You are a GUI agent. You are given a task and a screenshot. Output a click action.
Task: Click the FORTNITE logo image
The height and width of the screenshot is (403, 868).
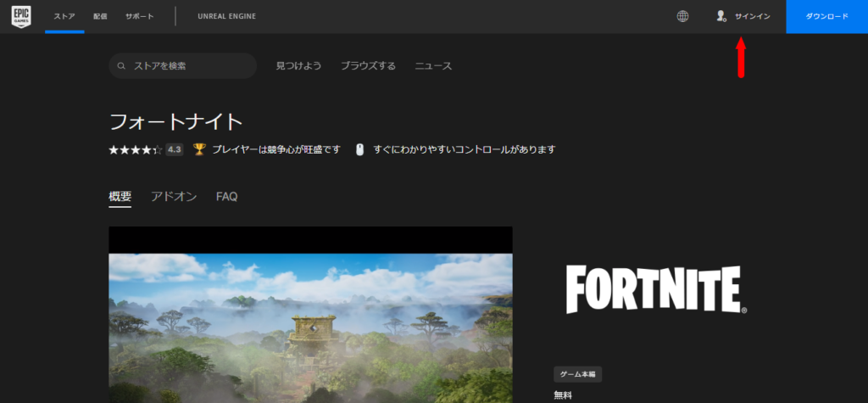point(657,289)
